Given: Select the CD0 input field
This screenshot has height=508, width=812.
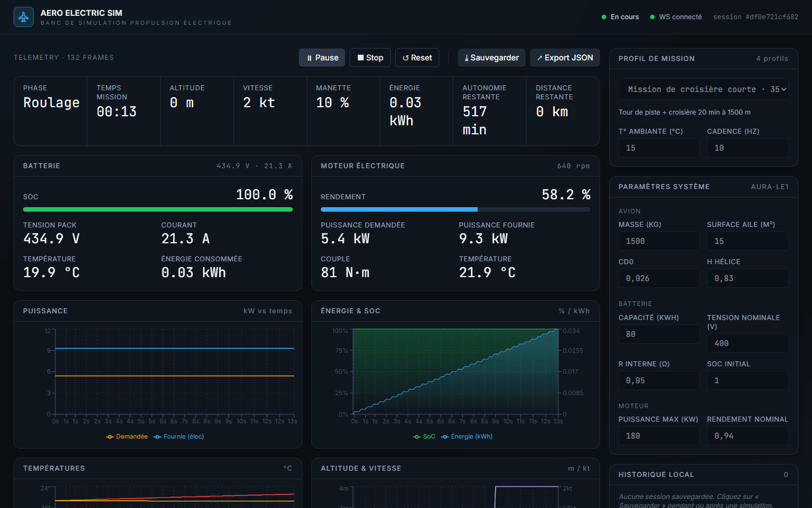Looking at the screenshot, I should point(659,278).
